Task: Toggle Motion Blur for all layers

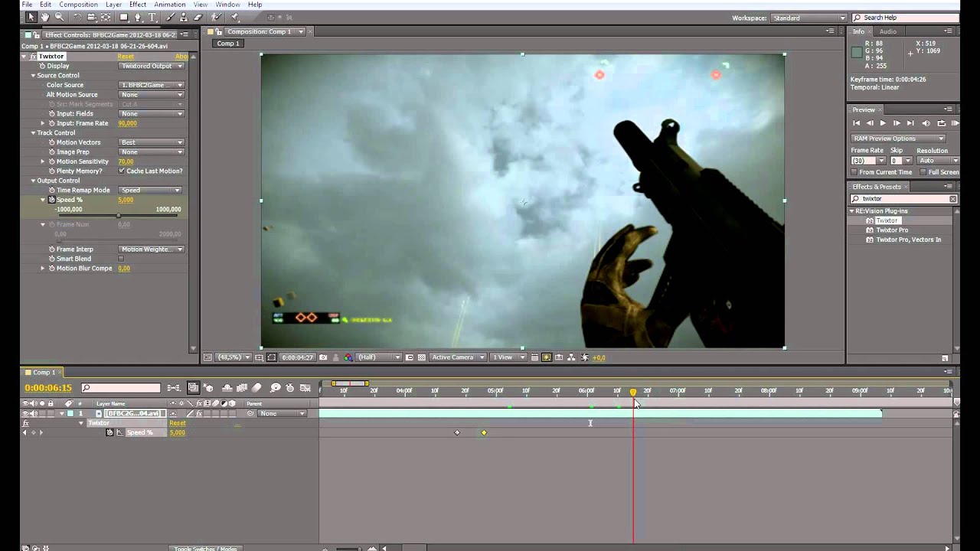Action: click(x=256, y=388)
